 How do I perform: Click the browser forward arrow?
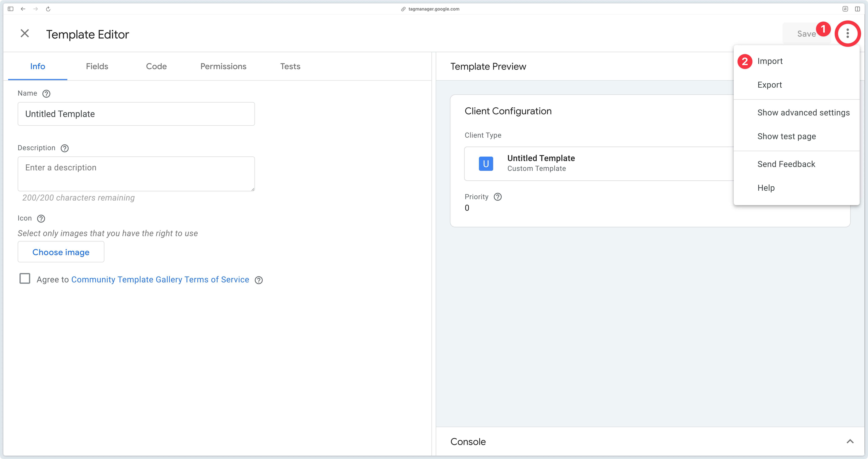click(35, 9)
